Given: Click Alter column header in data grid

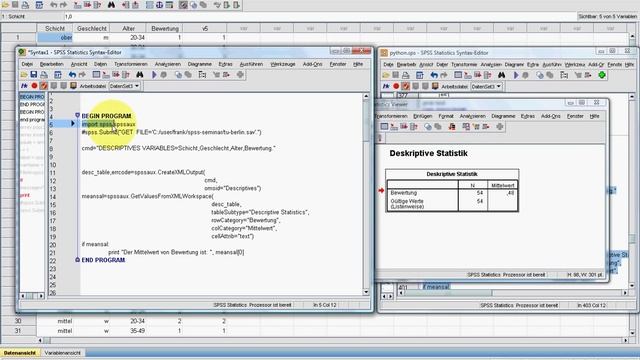Looking at the screenshot, I should point(129,28).
